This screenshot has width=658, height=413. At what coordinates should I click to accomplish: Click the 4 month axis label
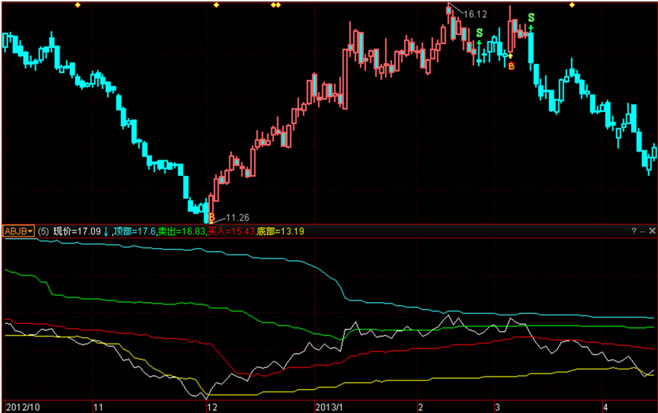coord(605,407)
